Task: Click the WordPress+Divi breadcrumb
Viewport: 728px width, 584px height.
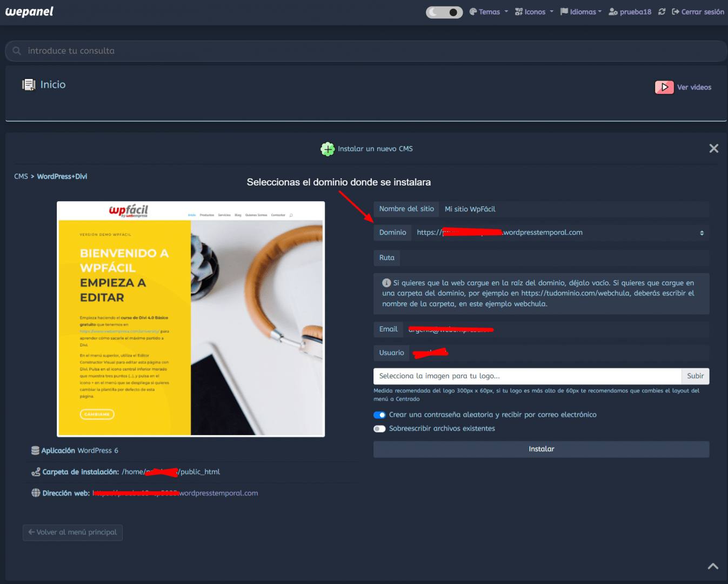Action: pyautogui.click(x=62, y=176)
